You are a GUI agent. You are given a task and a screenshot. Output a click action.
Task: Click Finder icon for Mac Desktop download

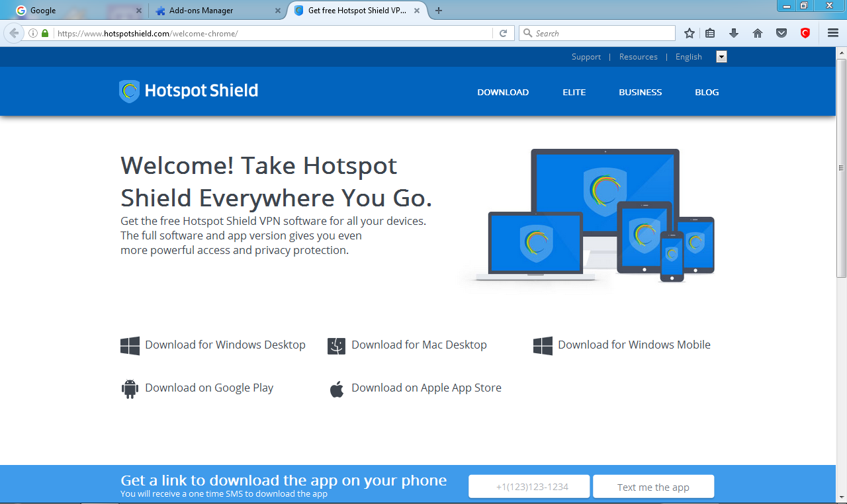click(336, 346)
